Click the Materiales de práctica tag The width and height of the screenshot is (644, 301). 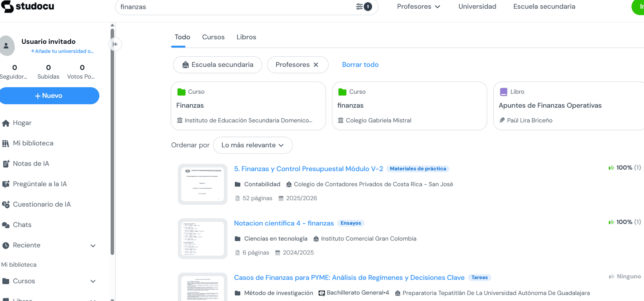click(x=418, y=169)
